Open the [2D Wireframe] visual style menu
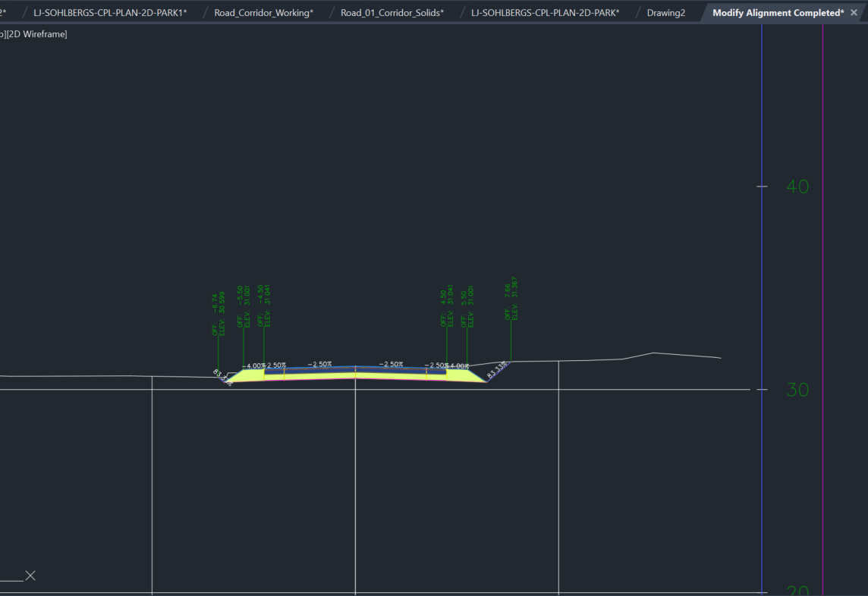The image size is (868, 596). (36, 34)
